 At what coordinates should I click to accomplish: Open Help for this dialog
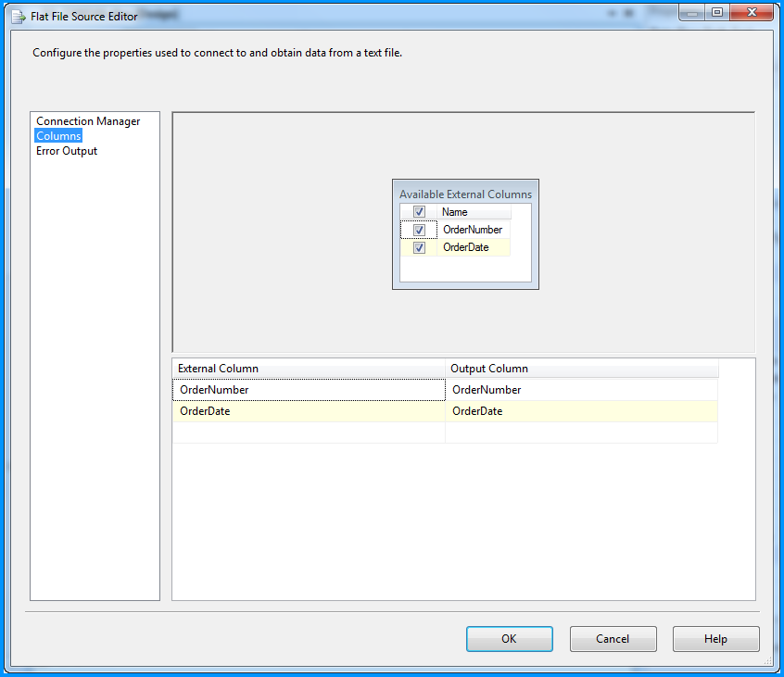716,639
